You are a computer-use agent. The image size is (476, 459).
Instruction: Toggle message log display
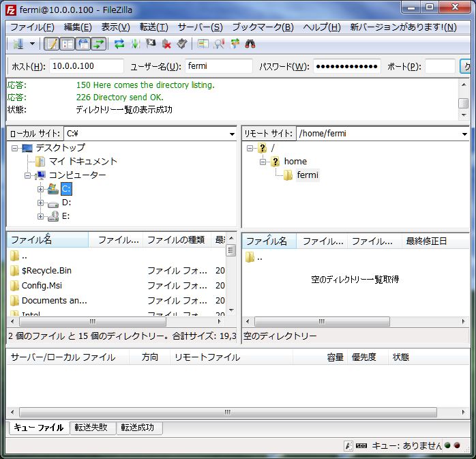pos(51,44)
